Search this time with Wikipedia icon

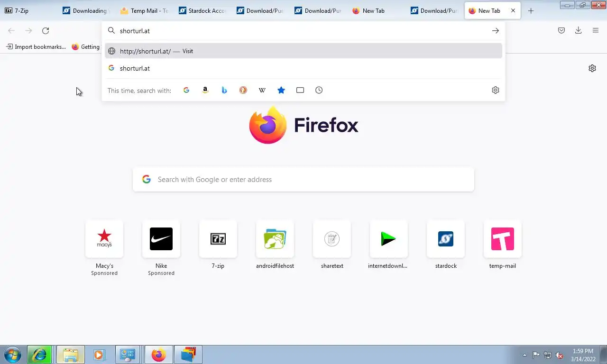tap(262, 90)
